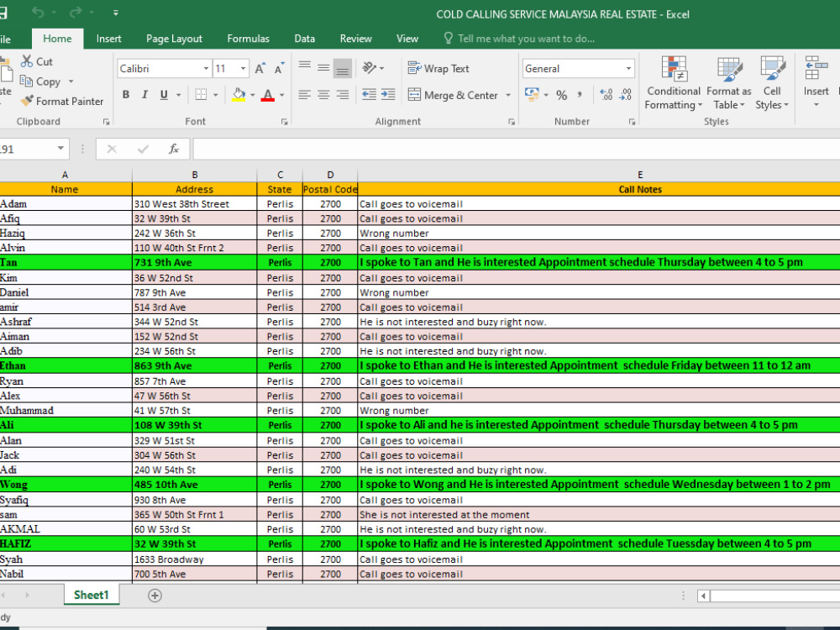The width and height of the screenshot is (840, 630).
Task: Switch to the Page Layout ribbon tab
Action: [x=174, y=39]
